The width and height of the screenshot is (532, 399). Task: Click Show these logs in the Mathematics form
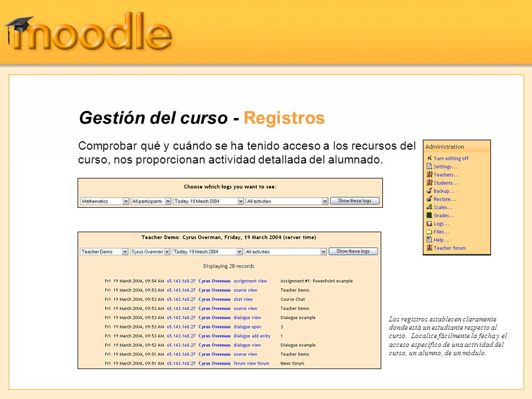355,201
